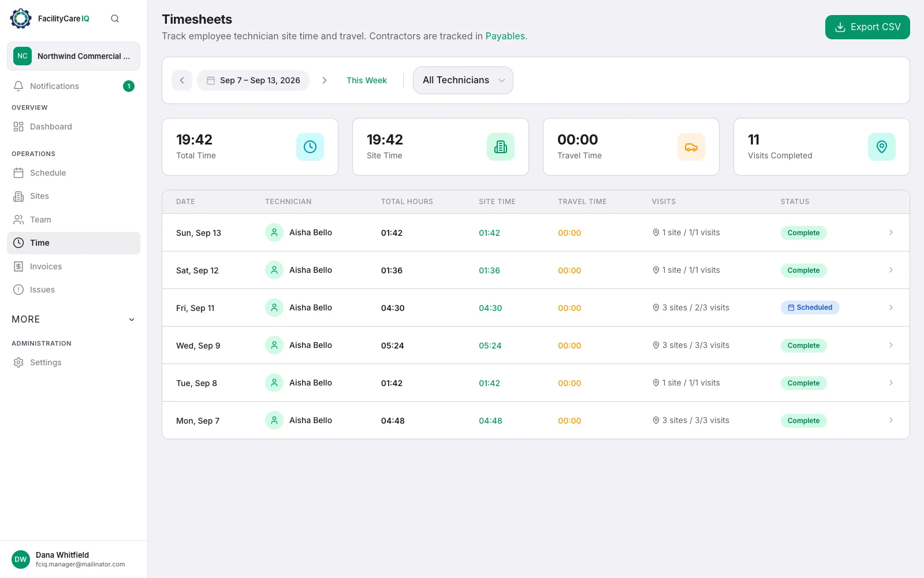Expand the Tue, Sep 8 row chevron
The height and width of the screenshot is (578, 924).
tap(891, 383)
